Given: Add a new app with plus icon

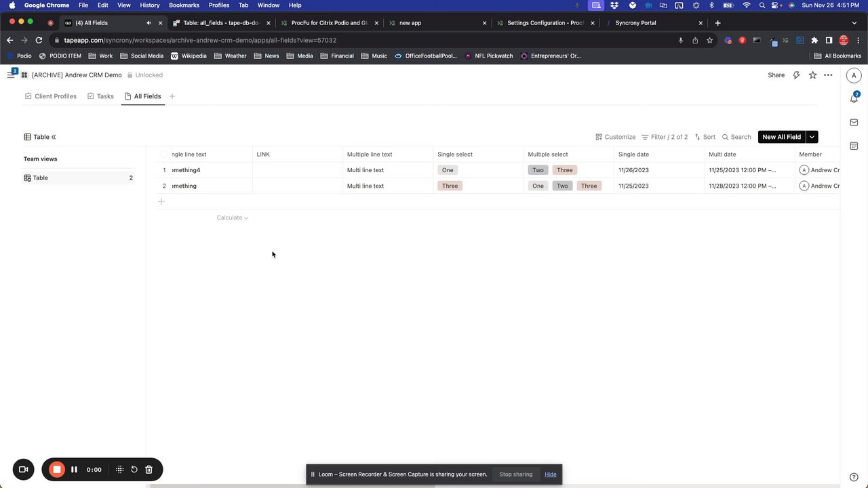Looking at the screenshot, I should click(172, 96).
